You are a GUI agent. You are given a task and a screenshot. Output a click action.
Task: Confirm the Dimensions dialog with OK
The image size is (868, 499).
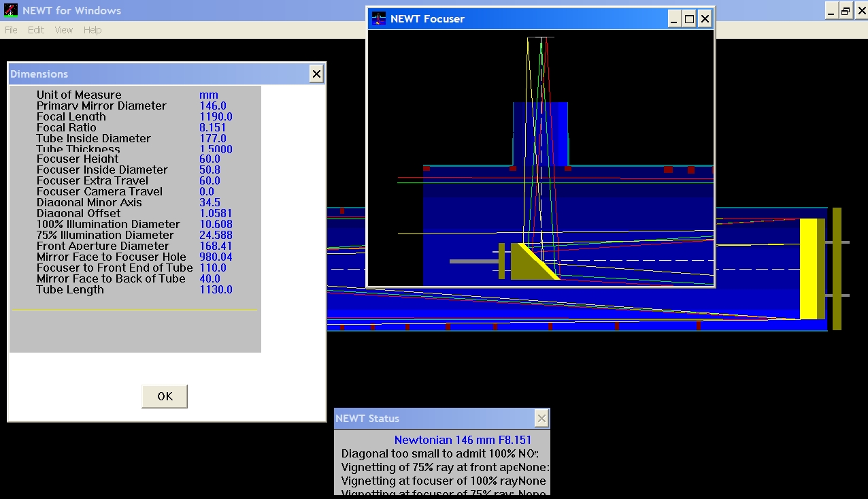(x=165, y=396)
